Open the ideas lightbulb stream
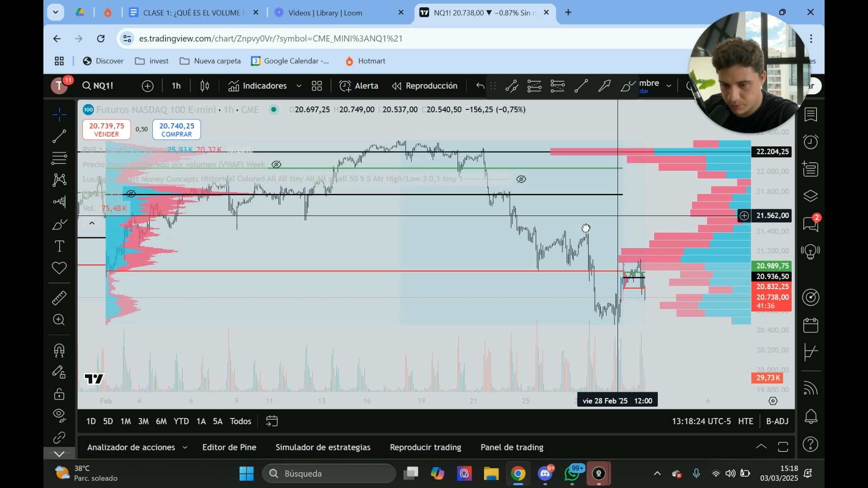 (x=811, y=251)
